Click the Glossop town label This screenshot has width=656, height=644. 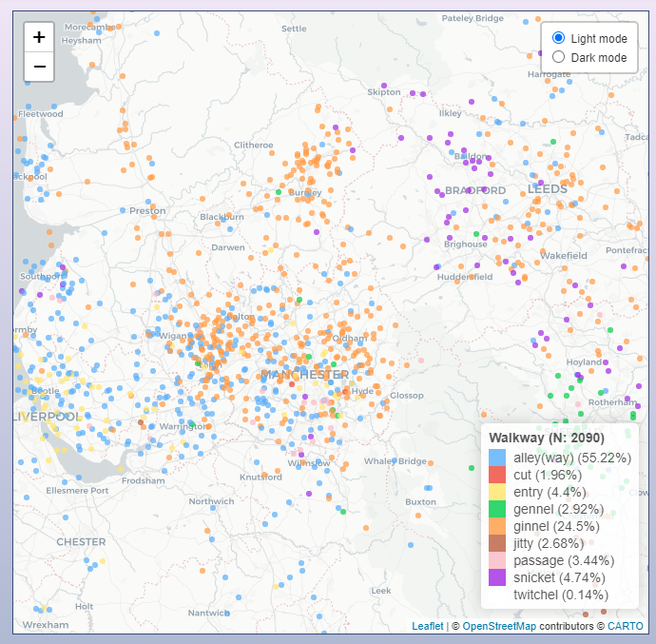coord(407,396)
